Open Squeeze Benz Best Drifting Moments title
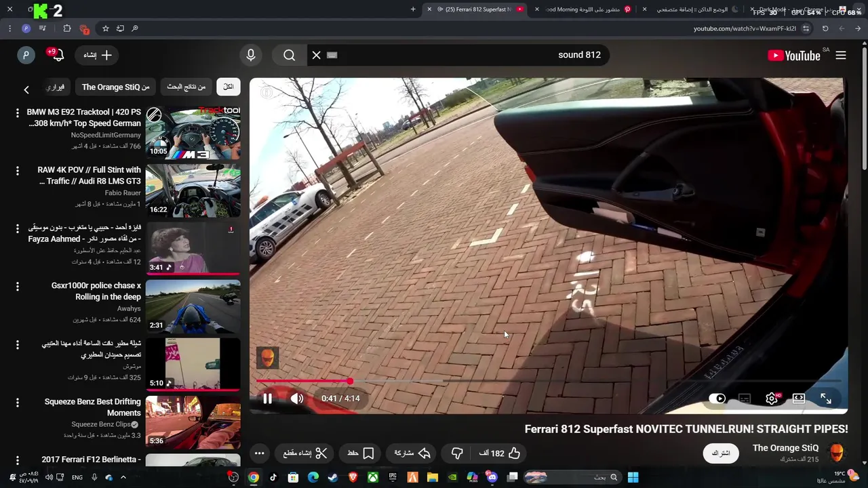Viewport: 868px width, 488px height. click(93, 407)
